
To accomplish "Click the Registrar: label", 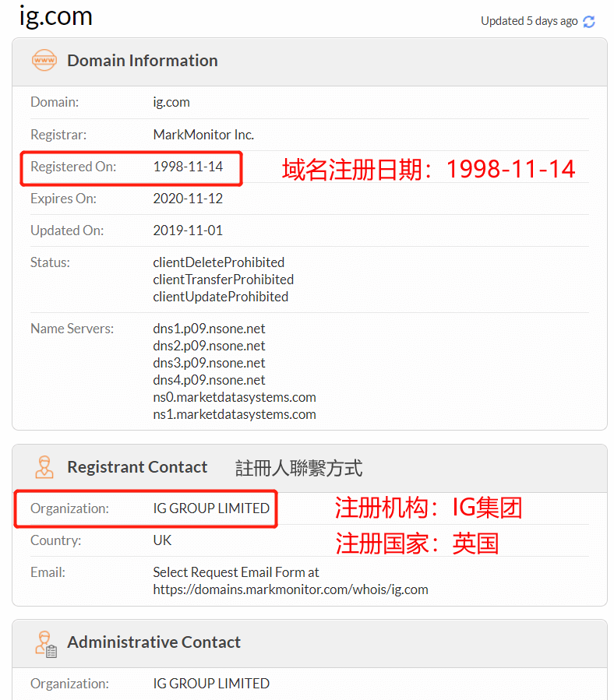I will [x=58, y=135].
